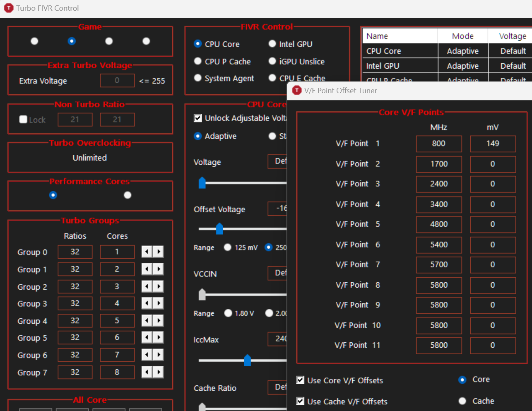Select the fourth Game profile radio button
Image resolution: width=532 pixels, height=411 pixels.
tap(146, 41)
